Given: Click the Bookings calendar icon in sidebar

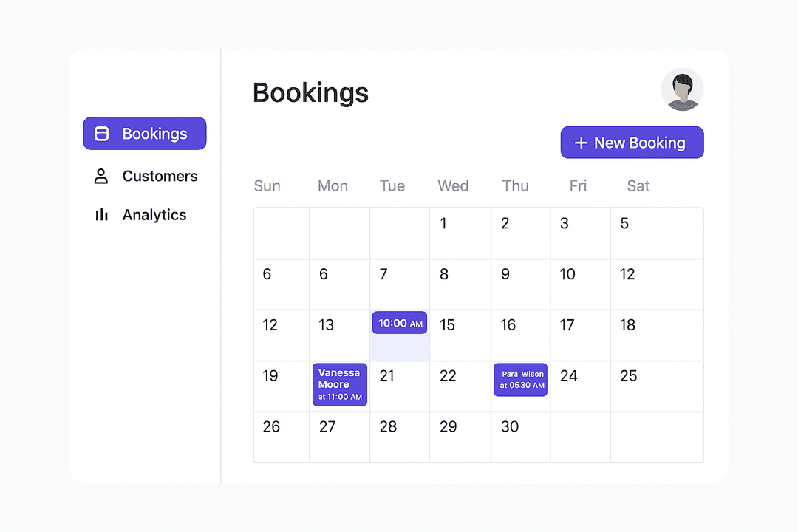Looking at the screenshot, I should pos(102,134).
